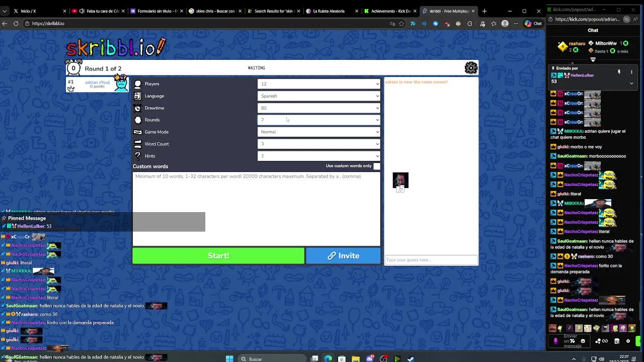Open skribbl settings gear icon

tap(471, 68)
